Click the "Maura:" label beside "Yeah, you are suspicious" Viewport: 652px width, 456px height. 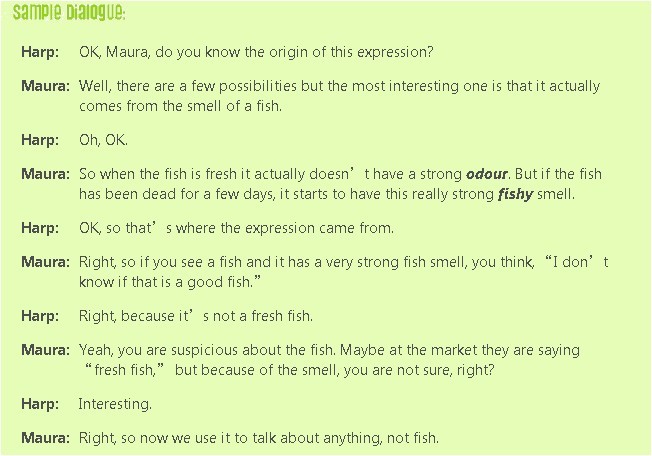(x=45, y=350)
